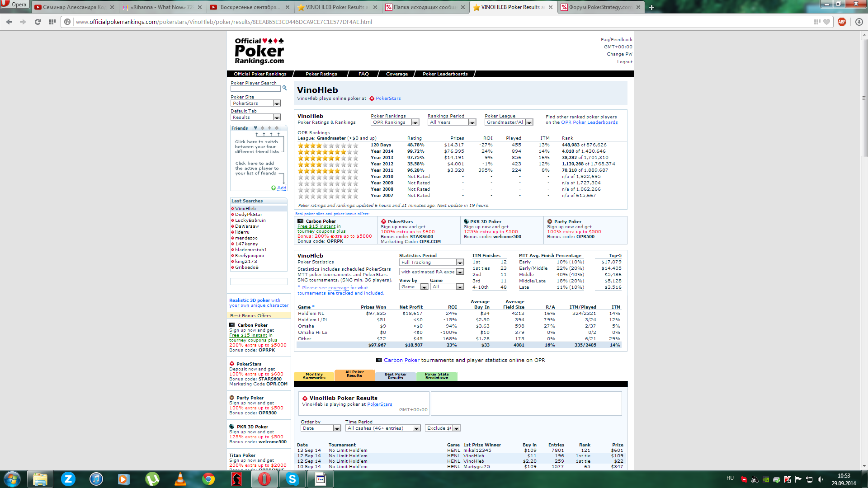Select the diamond friend list icon
Viewport: 868px width, 488px height.
[x=269, y=128]
